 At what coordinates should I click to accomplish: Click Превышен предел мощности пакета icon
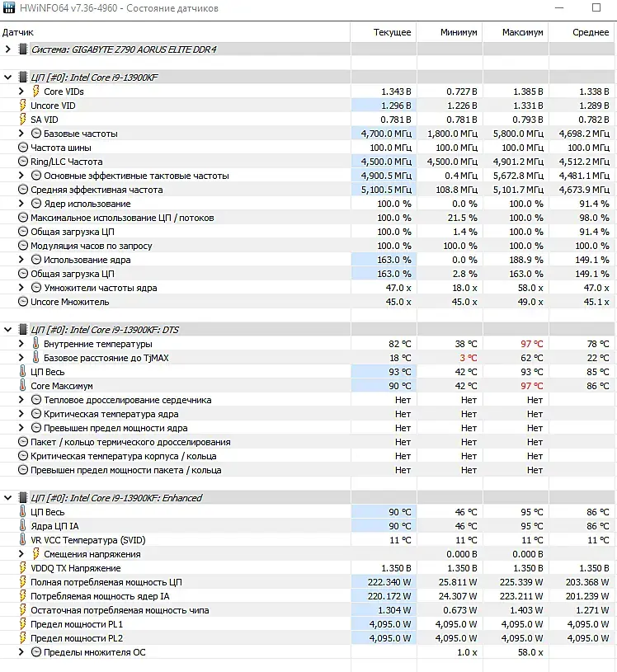pos(23,470)
